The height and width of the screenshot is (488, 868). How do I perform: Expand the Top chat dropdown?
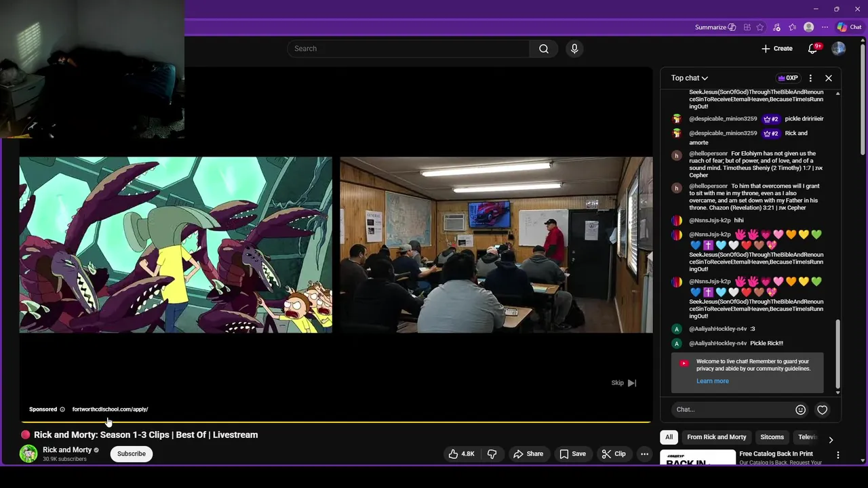pos(690,78)
